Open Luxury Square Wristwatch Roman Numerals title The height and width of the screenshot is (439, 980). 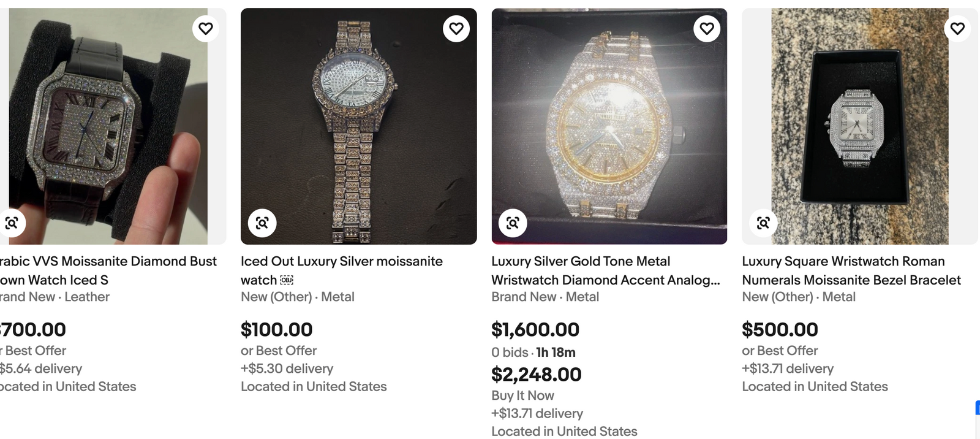(x=851, y=270)
